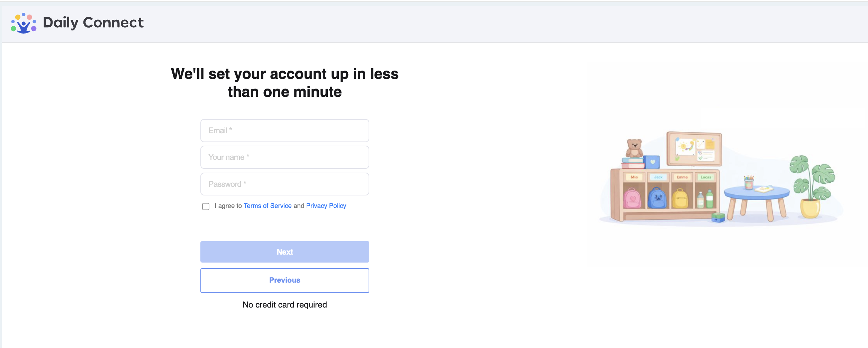Click the bulletin board in the illustration

click(694, 149)
